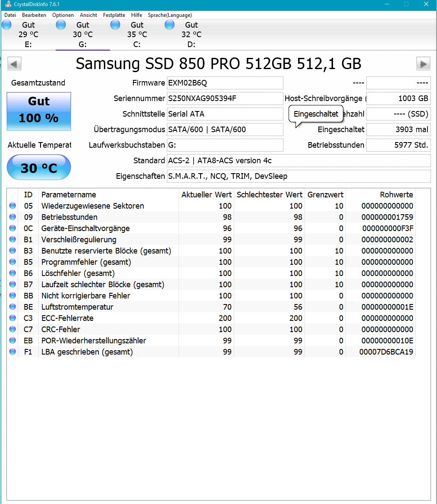Click the Parametername column header

coord(109,195)
